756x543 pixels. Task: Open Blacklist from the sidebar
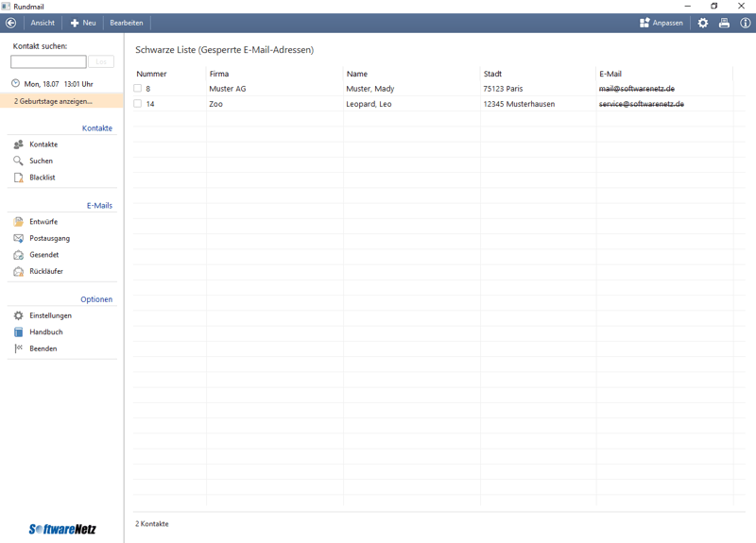click(x=42, y=178)
